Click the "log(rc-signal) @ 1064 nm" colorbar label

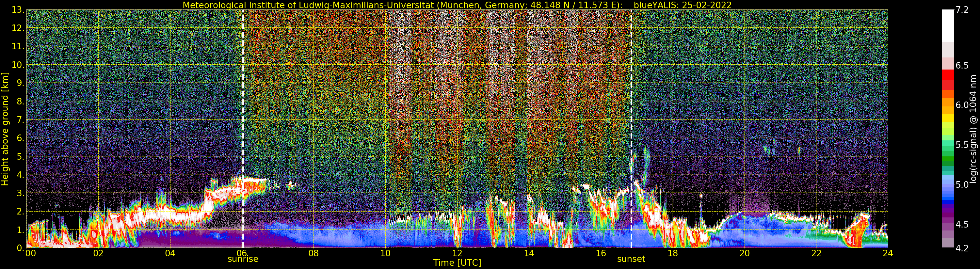click(x=974, y=129)
